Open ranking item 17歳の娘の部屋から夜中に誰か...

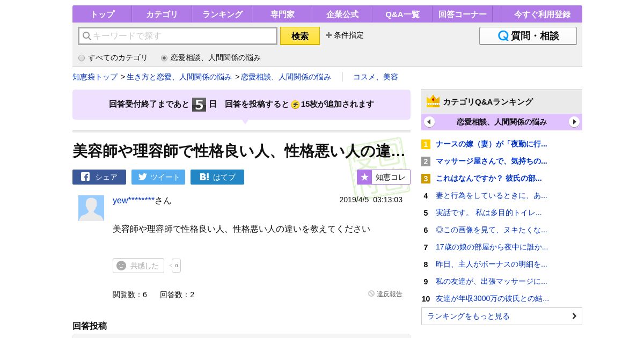click(x=492, y=247)
